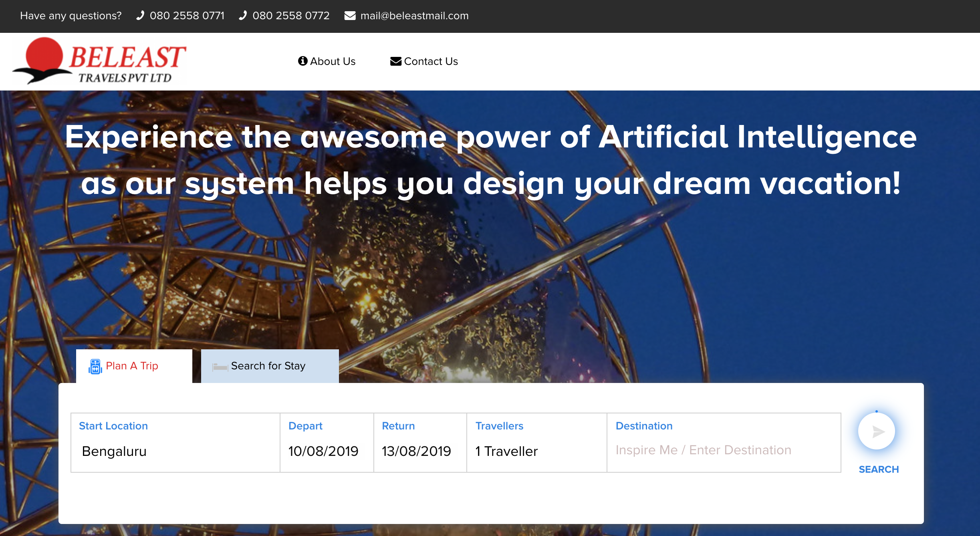Open the Contact Us page
This screenshot has height=536, width=980.
(424, 61)
